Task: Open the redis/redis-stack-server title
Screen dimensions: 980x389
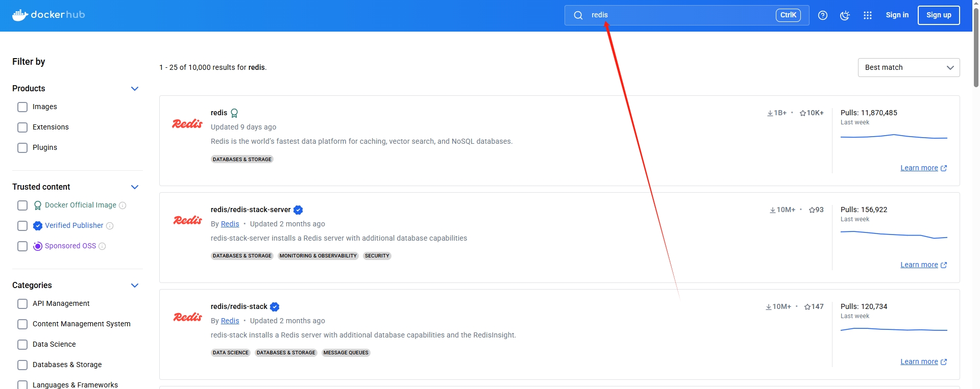Action: click(251, 210)
